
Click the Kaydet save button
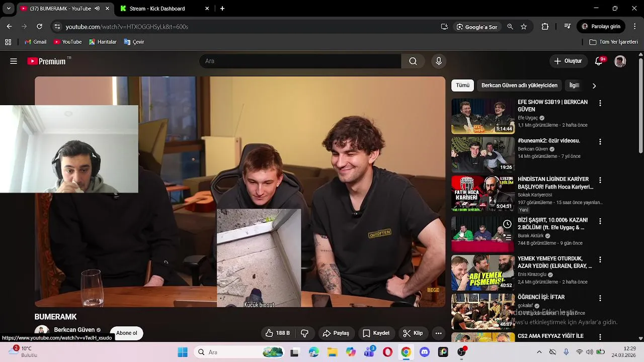(376, 333)
